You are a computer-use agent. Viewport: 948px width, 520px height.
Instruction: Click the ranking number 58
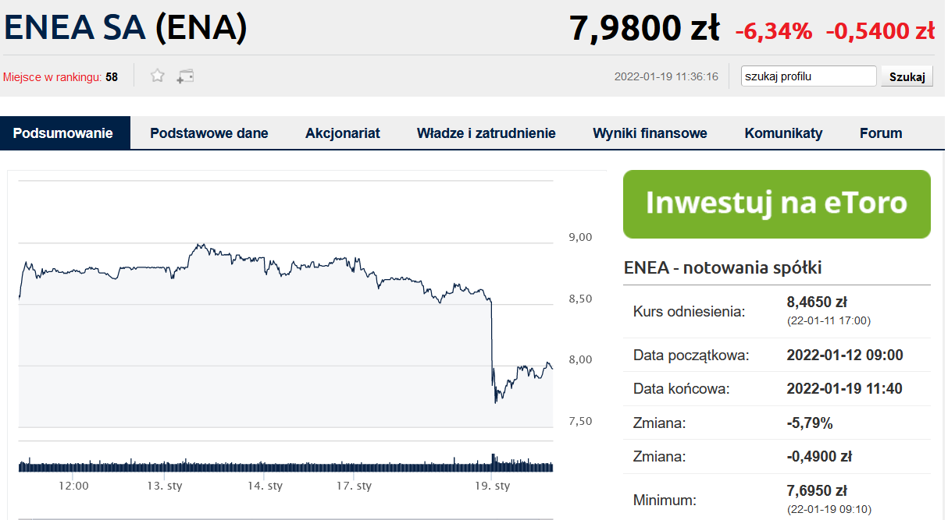[x=112, y=77]
